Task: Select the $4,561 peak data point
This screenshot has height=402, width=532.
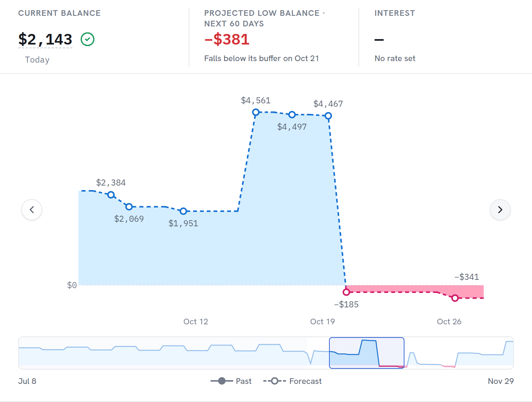Action: tap(256, 112)
